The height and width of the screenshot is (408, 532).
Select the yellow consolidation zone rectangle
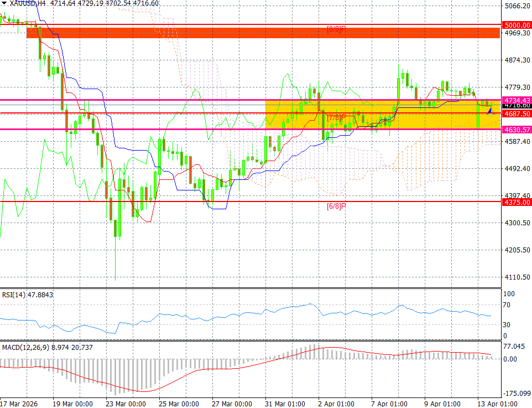(382, 115)
